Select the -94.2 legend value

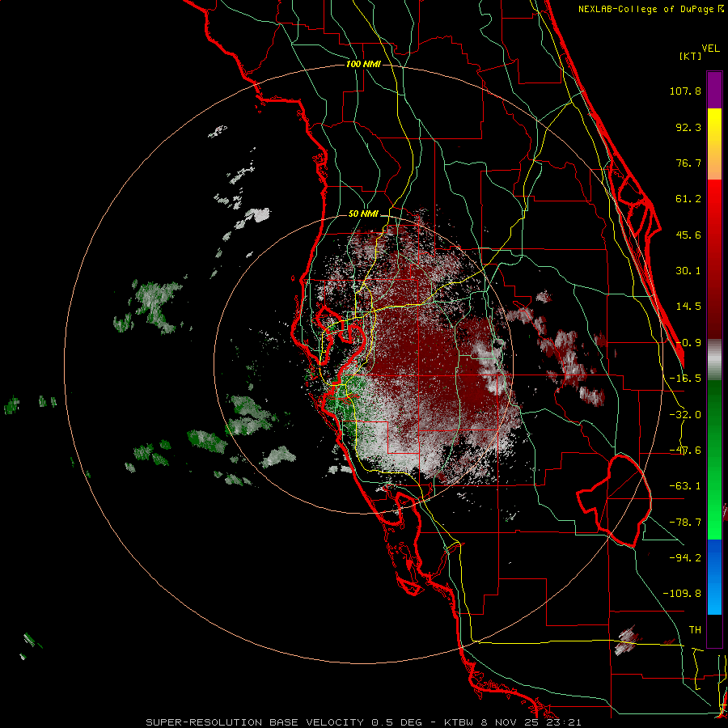685,557
